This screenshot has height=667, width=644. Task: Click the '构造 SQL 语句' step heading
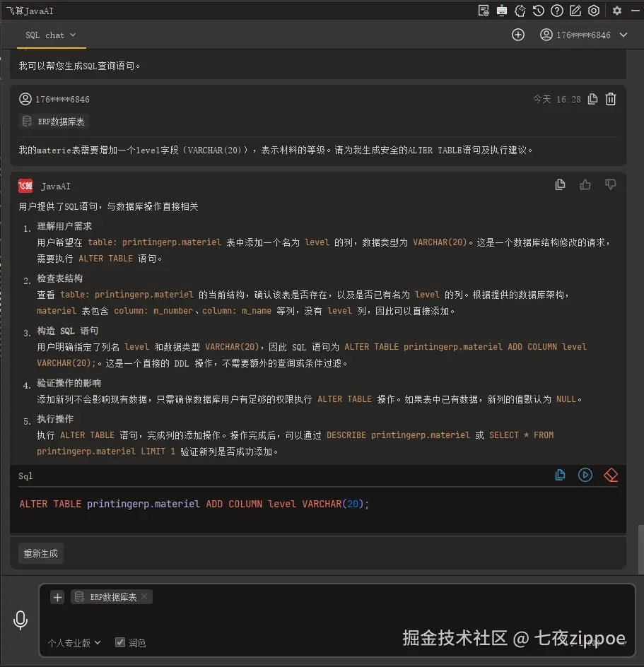tap(67, 331)
